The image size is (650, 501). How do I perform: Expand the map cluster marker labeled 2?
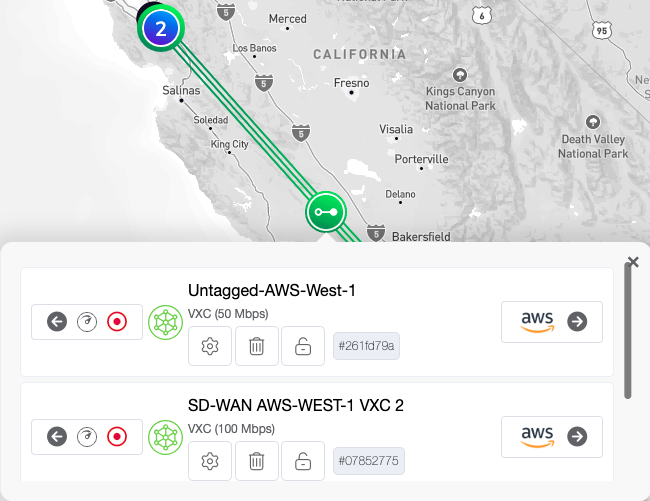[160, 28]
